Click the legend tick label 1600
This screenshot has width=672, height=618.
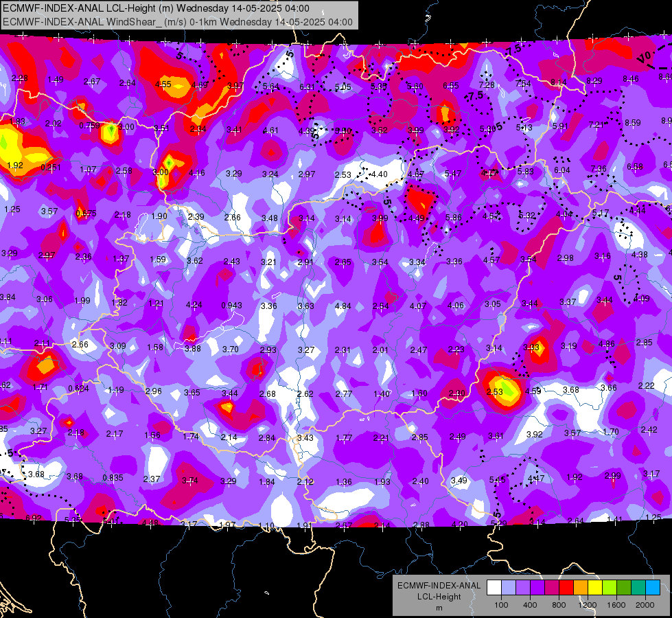pos(616,605)
